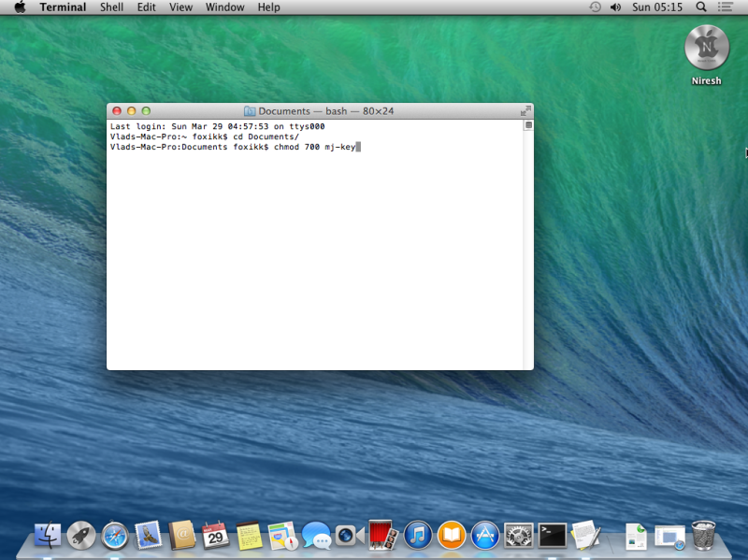Open FaceTime from the Dock

[350, 535]
